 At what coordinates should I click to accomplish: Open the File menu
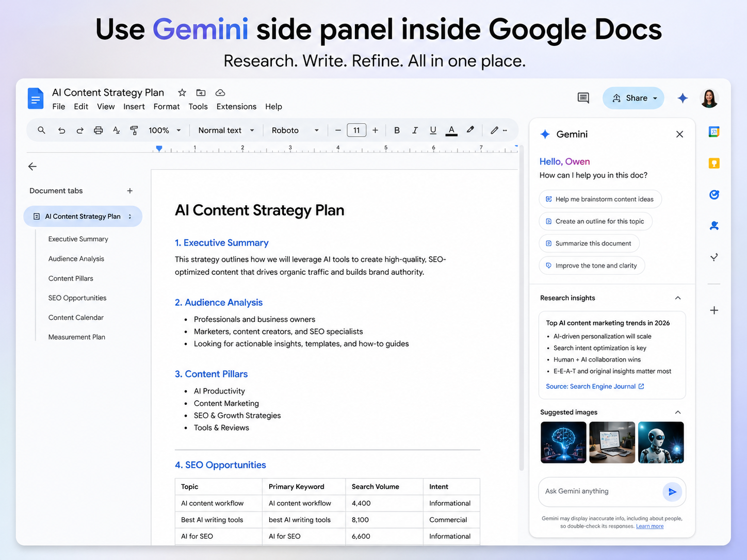[59, 107]
